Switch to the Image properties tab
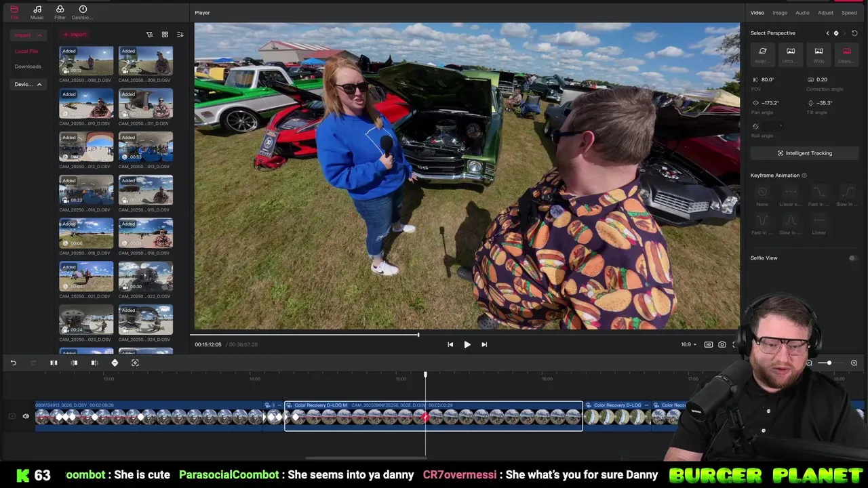Screen dimensions: 868x488 pyautogui.click(x=780, y=13)
